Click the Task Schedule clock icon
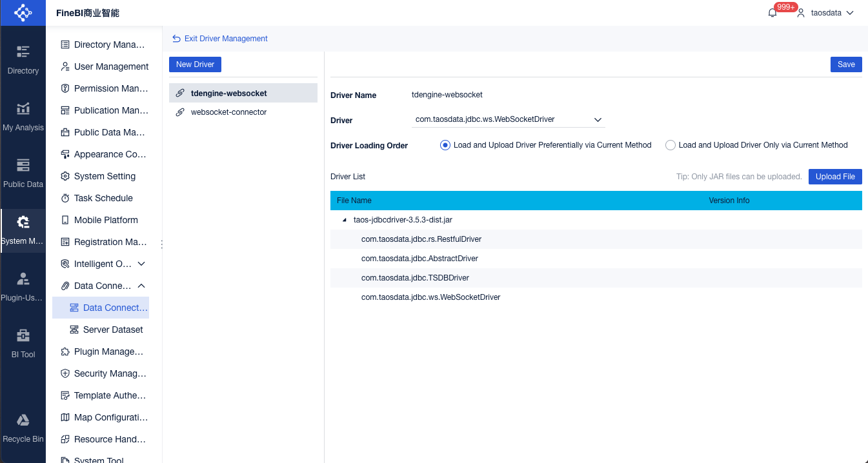The width and height of the screenshot is (868, 463). [x=65, y=198]
